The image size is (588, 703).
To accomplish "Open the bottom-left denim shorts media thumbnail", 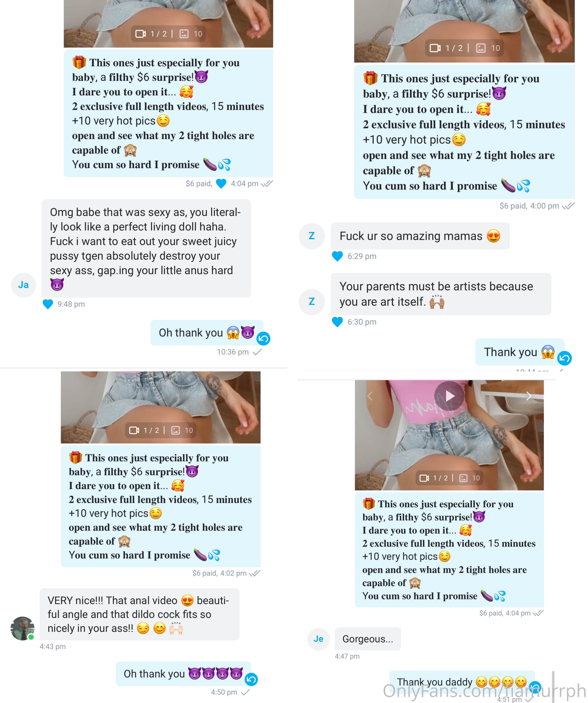I will pos(160,407).
